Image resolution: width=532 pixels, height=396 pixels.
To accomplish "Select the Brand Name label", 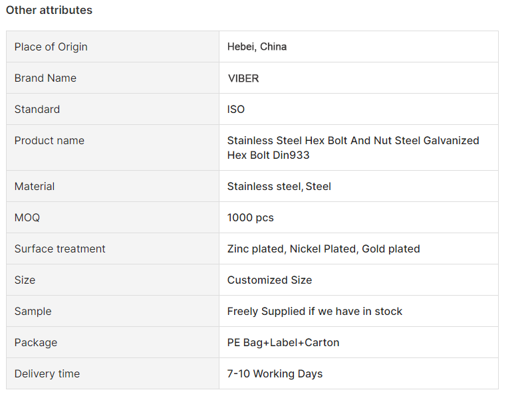I will tap(45, 78).
